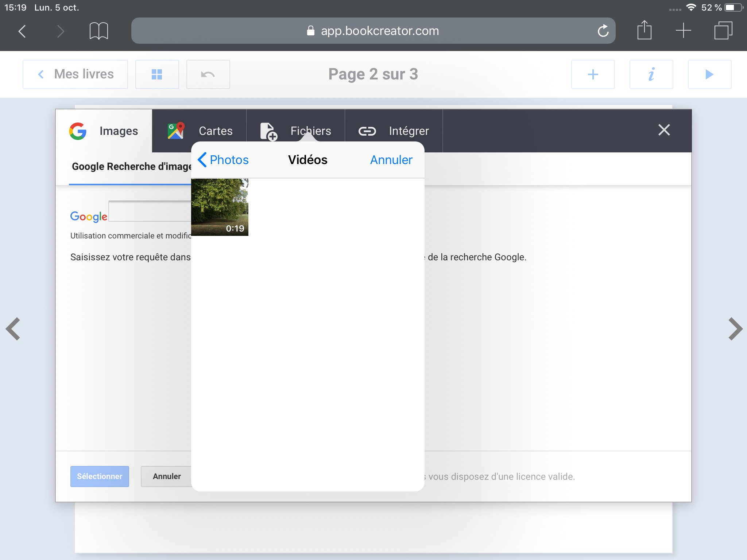
Task: Open Safari bookmarks book icon
Action: pos(98,31)
